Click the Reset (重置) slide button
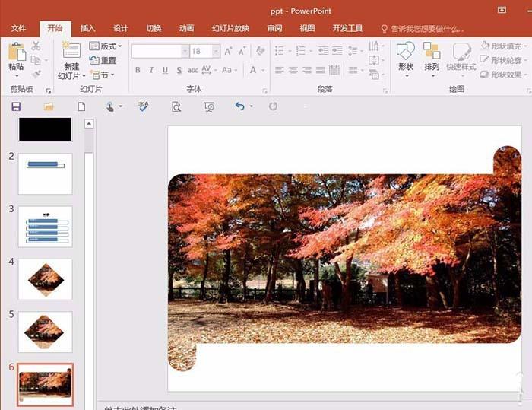Screen dimensions: 532x410 [x=103, y=60]
